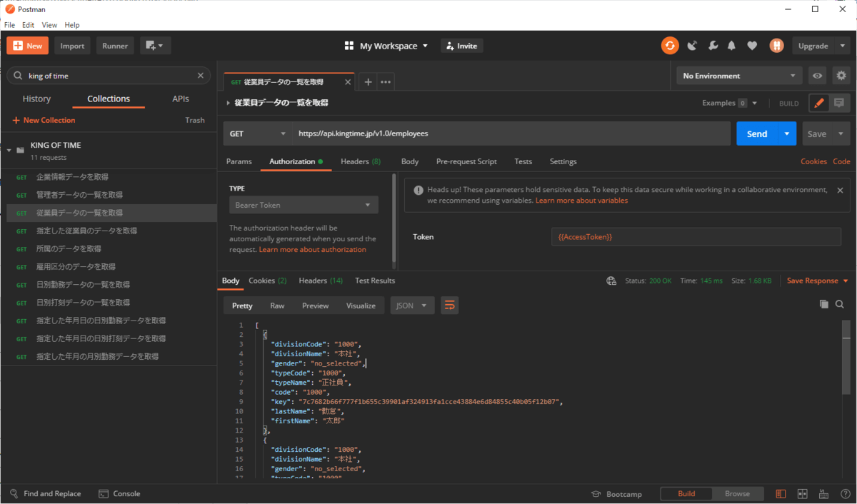857x504 pixels.
Task: Expand the GET method dropdown
Action: [x=258, y=133]
